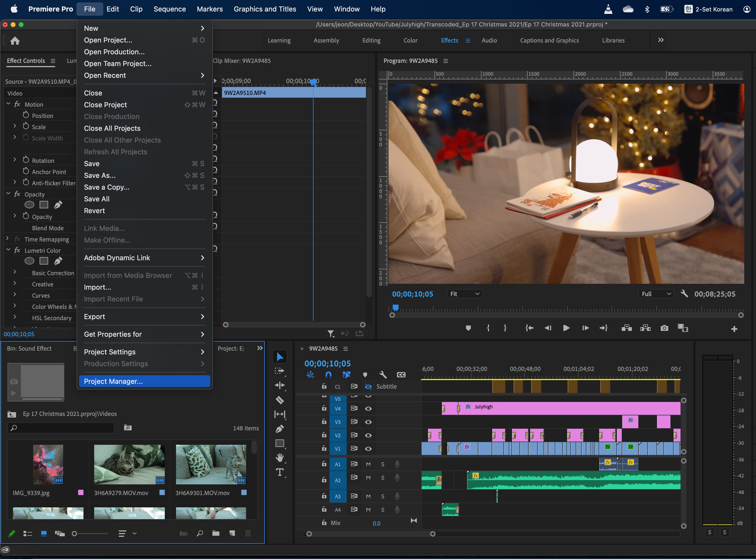Toggle Position animation stopwatch

(26, 115)
